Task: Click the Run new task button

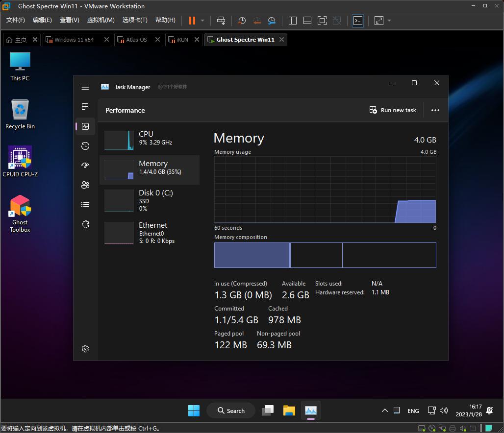Action: [x=393, y=110]
